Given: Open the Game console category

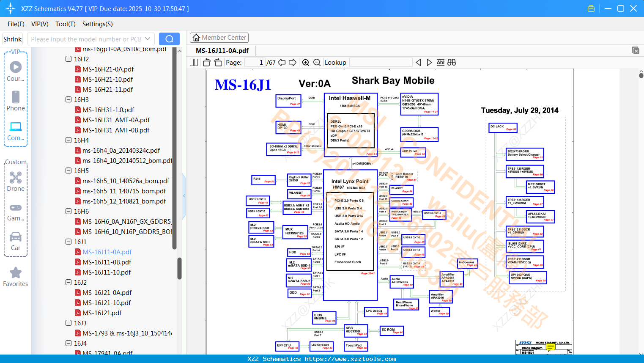Looking at the screenshot, I should click(x=16, y=212).
